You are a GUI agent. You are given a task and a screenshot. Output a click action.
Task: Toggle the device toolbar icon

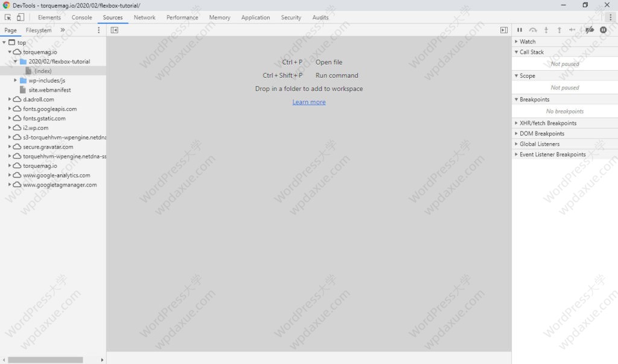point(21,18)
